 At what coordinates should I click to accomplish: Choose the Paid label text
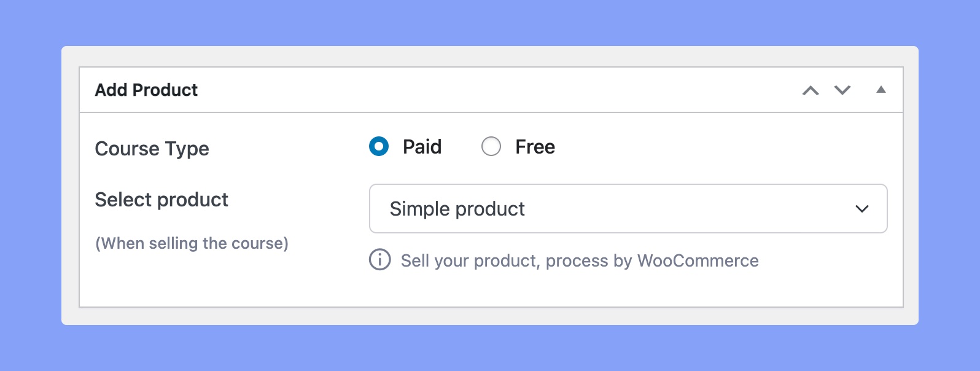pos(422,147)
